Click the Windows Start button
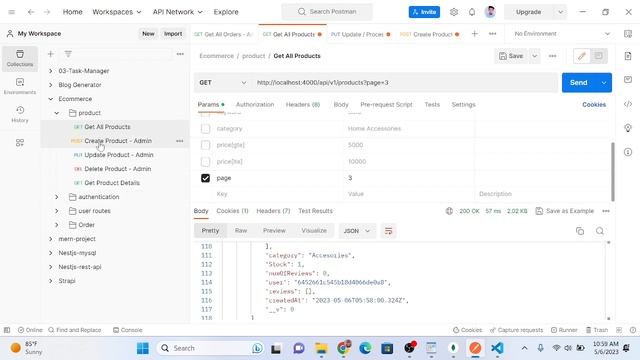Screen dimensions: 640x360 coord(142,348)
